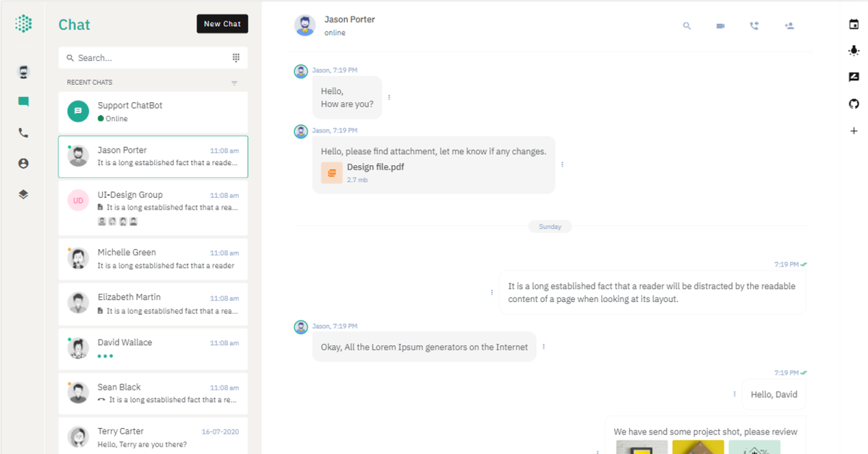Open the Support ChatBot conversation
The height and width of the screenshot is (454, 868).
pos(153,112)
